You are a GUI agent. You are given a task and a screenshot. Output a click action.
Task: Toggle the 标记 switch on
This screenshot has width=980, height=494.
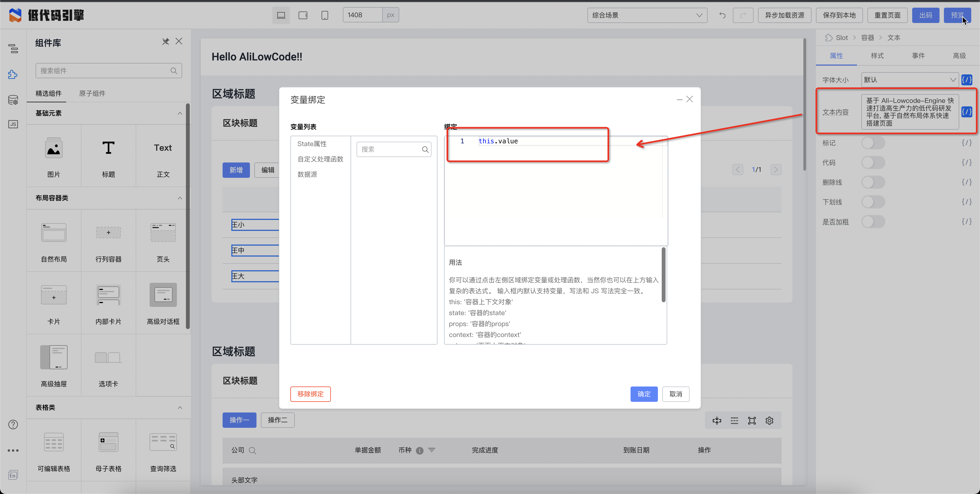[873, 143]
